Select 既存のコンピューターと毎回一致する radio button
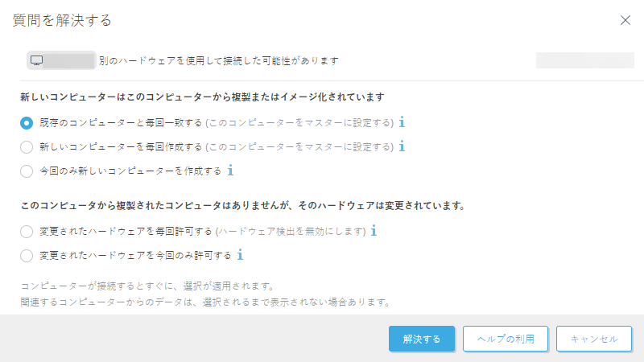 [27, 123]
